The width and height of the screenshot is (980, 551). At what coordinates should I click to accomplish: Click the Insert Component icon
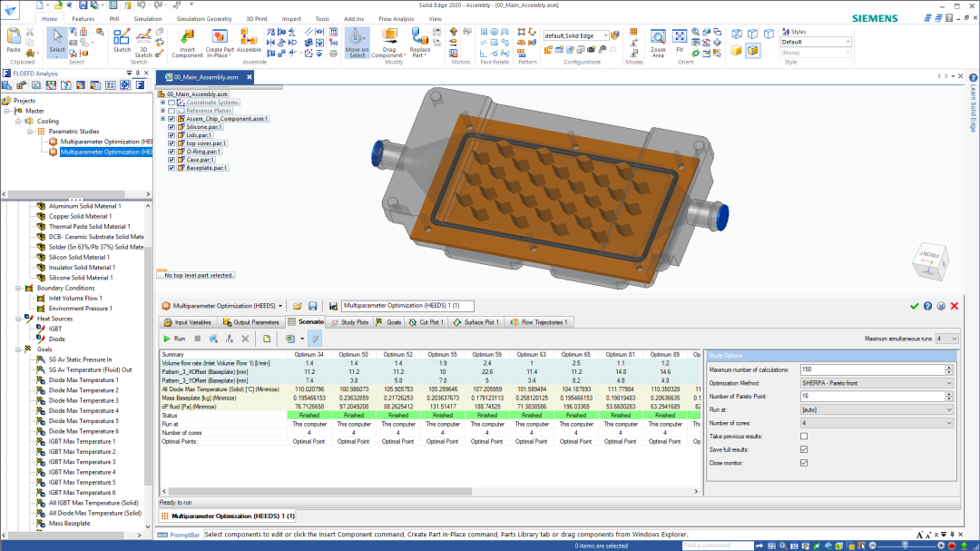point(187,37)
